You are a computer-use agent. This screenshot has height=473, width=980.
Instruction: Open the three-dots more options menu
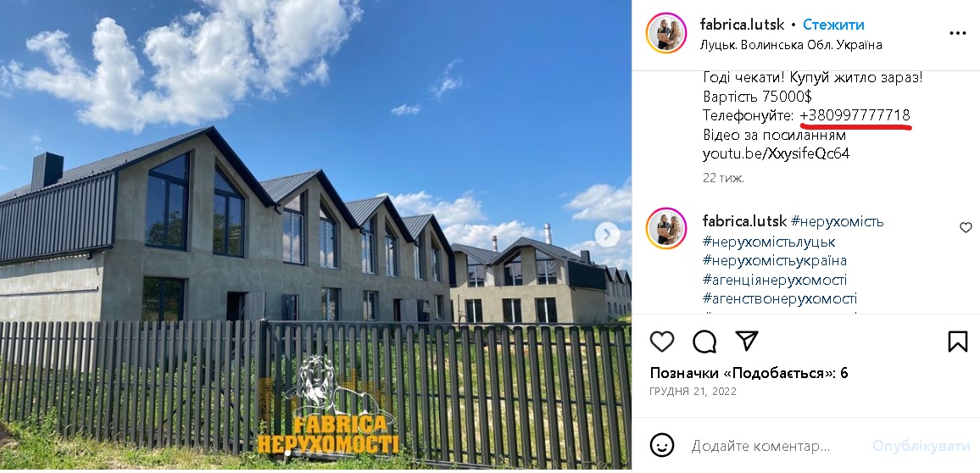click(x=957, y=34)
